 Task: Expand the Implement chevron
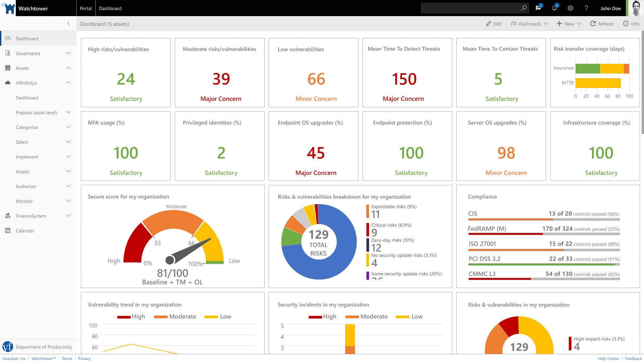[68, 156]
